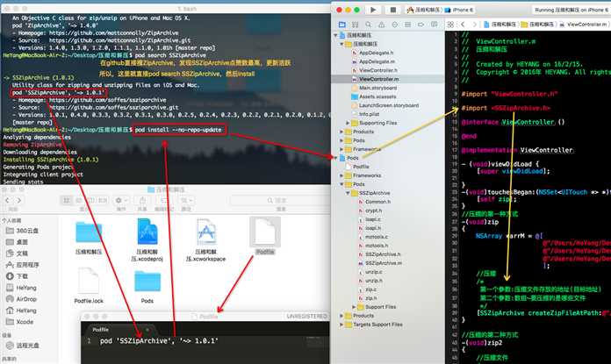Choose the iPhone 6 run destination
The image size is (611, 364).
tap(459, 11)
